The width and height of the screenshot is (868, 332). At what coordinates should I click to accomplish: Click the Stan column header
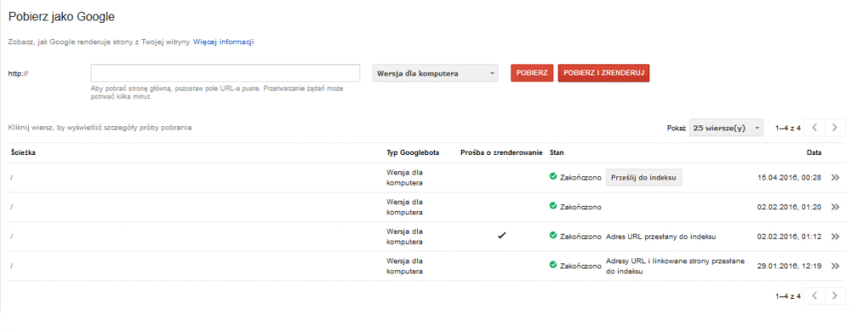click(x=557, y=152)
